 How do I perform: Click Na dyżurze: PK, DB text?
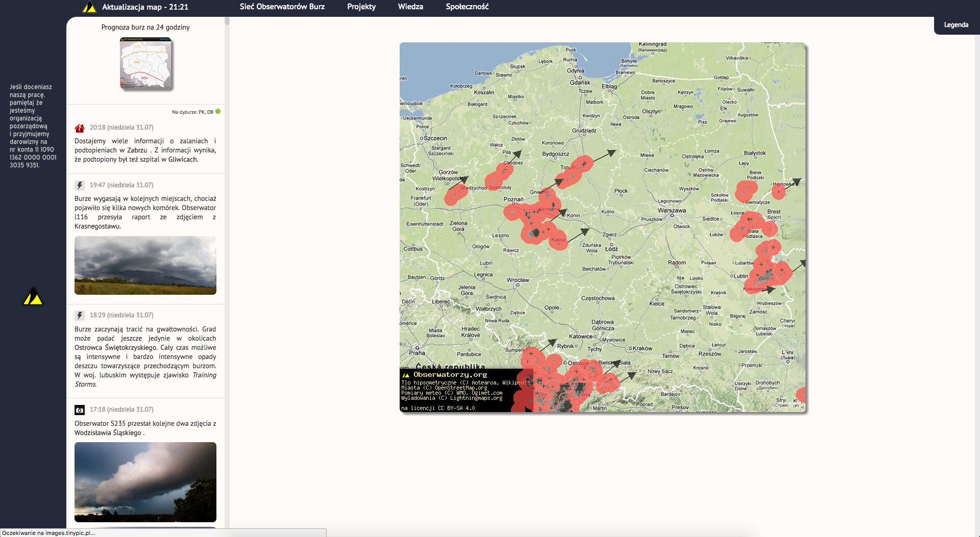tap(192, 112)
